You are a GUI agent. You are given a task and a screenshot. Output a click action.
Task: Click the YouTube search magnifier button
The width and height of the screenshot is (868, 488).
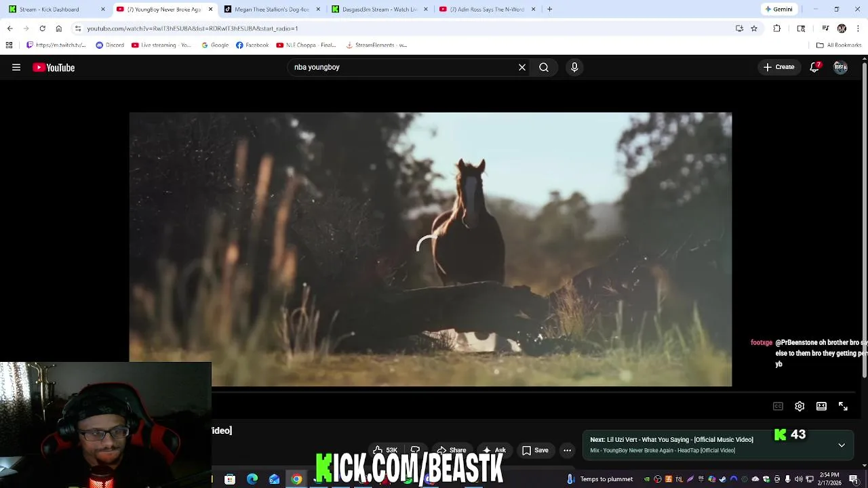544,67
